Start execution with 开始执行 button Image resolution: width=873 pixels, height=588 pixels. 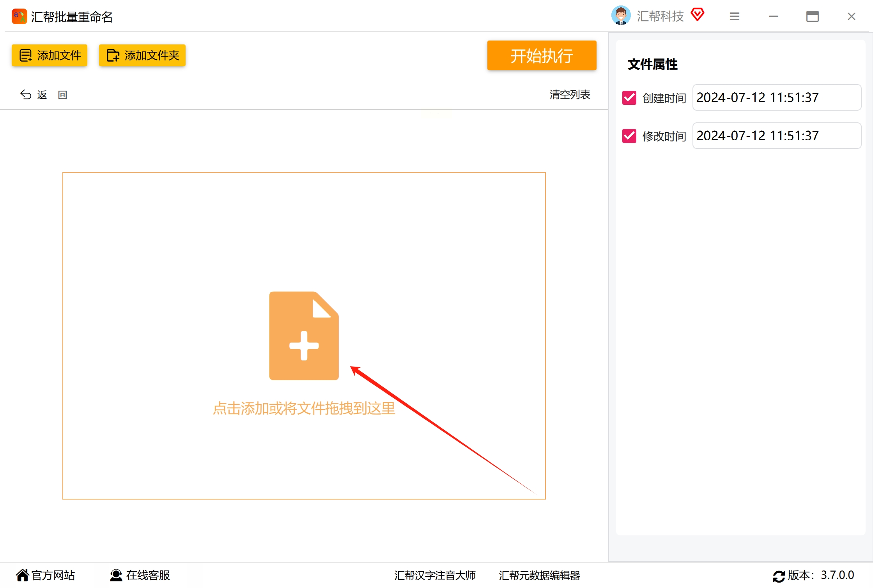tap(541, 55)
